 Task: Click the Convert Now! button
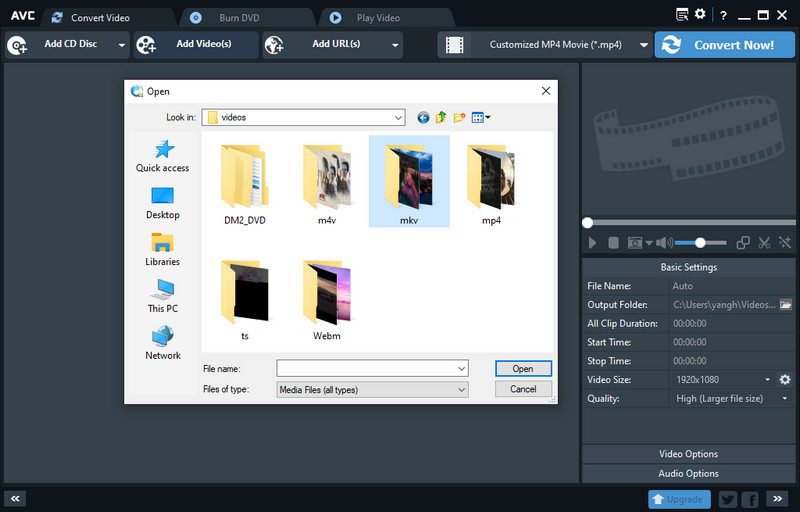[x=724, y=45]
